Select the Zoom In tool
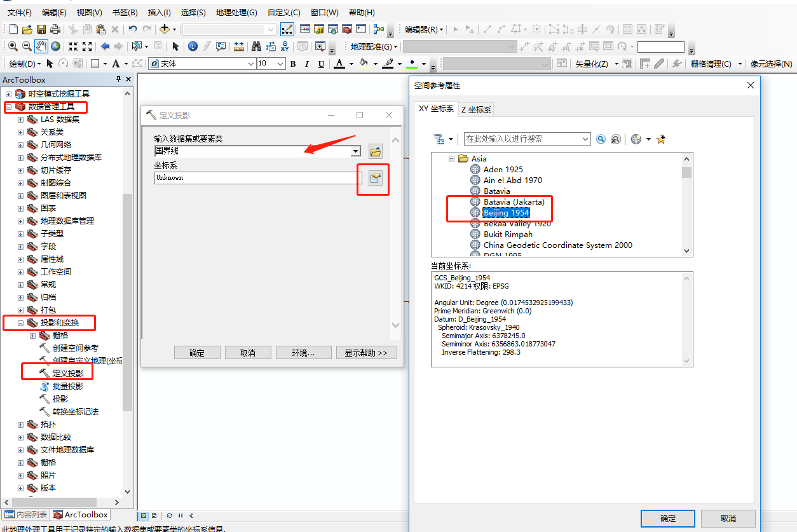This screenshot has height=532, width=797. click(13, 46)
